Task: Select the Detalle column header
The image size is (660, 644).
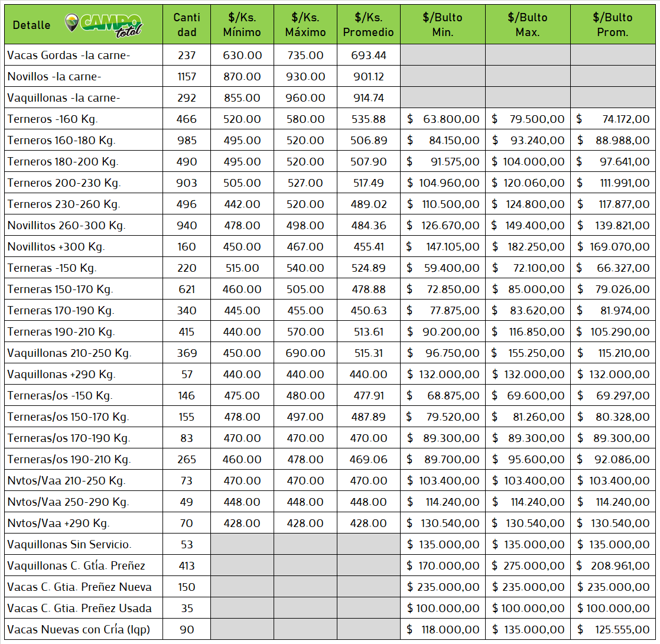Action: (x=31, y=25)
